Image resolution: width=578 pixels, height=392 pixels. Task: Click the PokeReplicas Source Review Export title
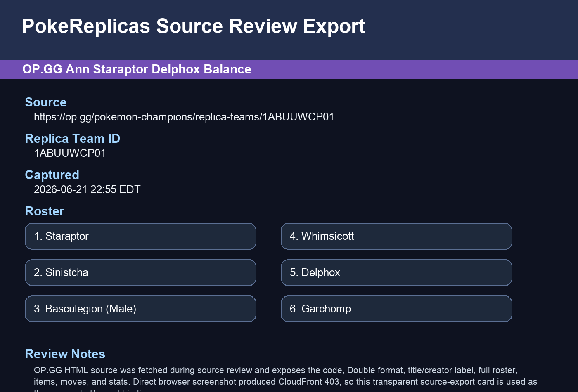(x=193, y=26)
